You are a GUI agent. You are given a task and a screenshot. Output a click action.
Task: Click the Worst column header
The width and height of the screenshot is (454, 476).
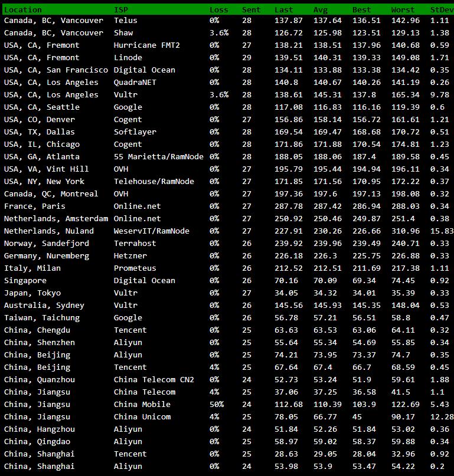[403, 10]
